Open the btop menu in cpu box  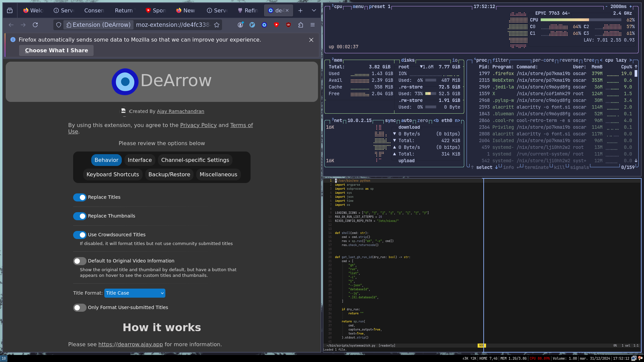(358, 6)
